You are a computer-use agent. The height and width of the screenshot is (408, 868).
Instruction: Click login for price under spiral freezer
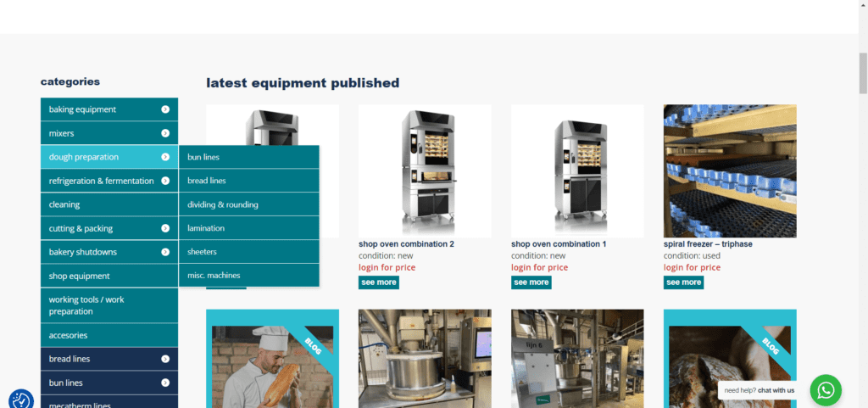[692, 267]
